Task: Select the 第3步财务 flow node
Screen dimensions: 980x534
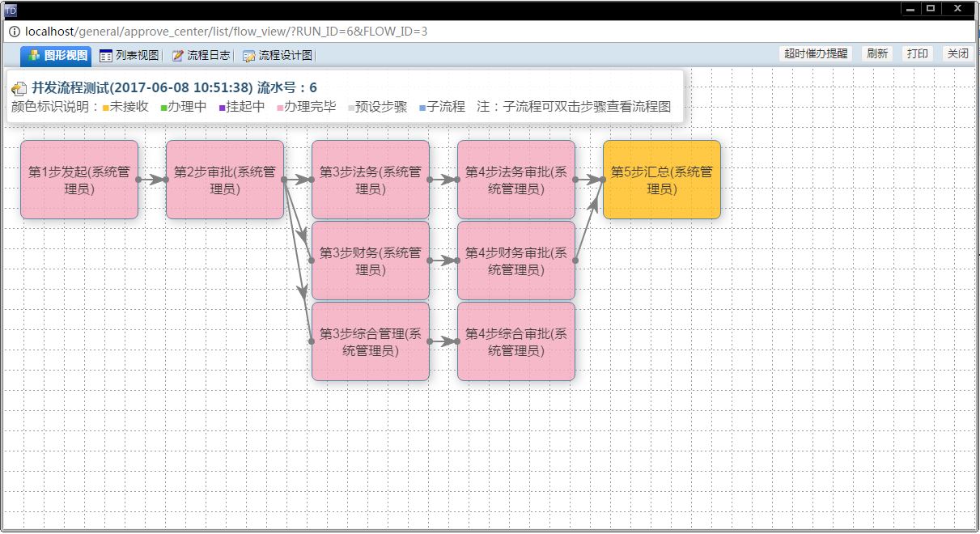Action: pyautogui.click(x=371, y=261)
